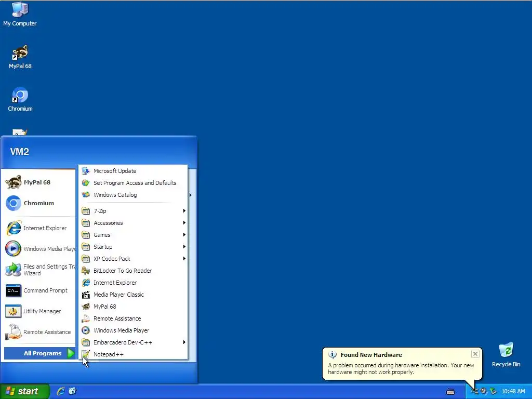Click the second system tray icon
The image size is (532, 399).
pos(484,391)
